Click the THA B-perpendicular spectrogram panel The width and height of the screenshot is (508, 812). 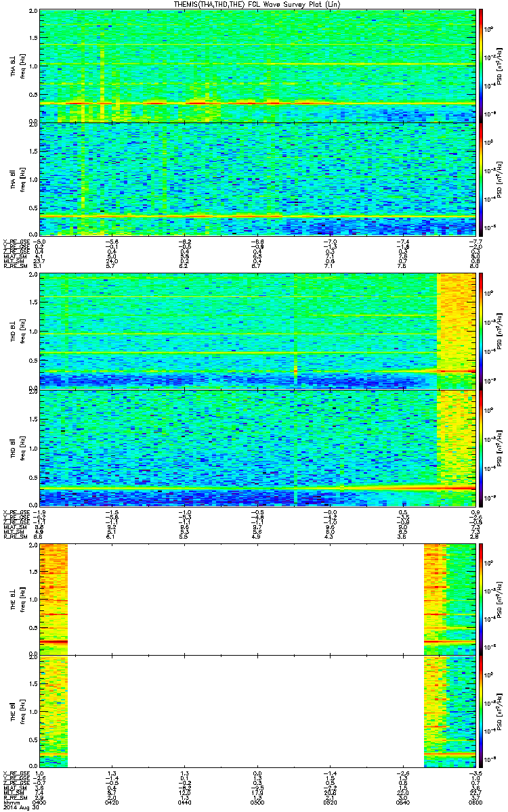click(x=257, y=66)
